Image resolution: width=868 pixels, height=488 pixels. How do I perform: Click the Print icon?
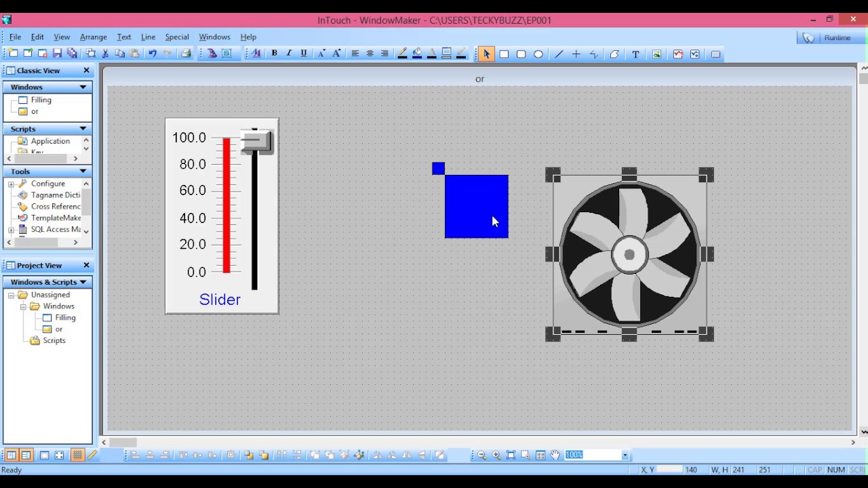(x=186, y=54)
